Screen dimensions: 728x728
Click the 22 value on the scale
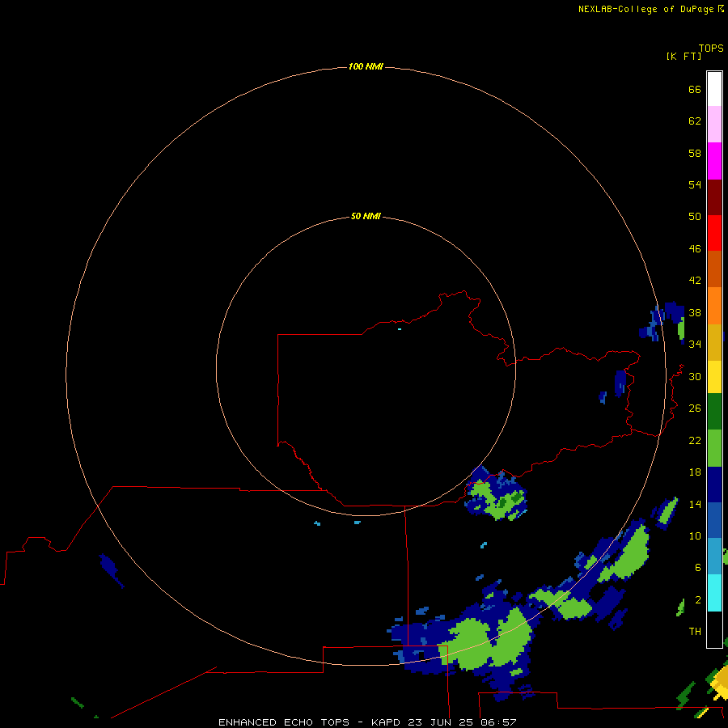coord(695,440)
